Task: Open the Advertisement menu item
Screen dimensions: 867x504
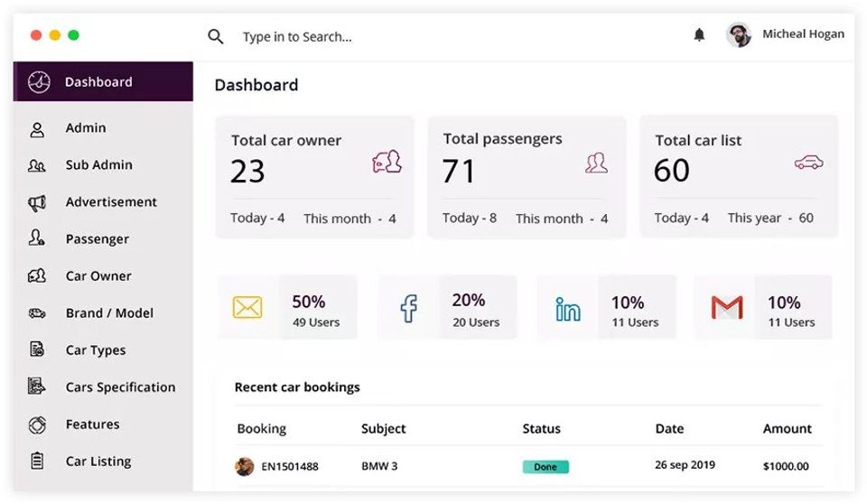Action: pos(111,202)
